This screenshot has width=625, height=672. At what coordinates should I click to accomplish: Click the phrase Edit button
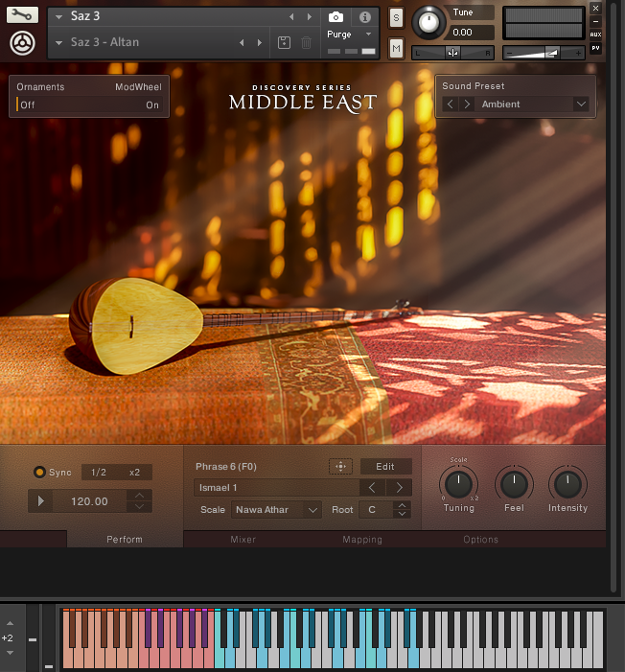(x=385, y=467)
